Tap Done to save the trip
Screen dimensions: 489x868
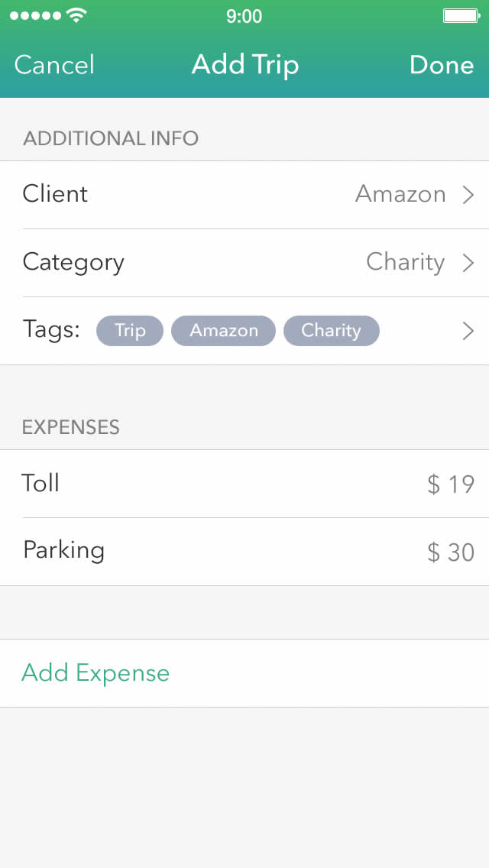click(x=442, y=65)
